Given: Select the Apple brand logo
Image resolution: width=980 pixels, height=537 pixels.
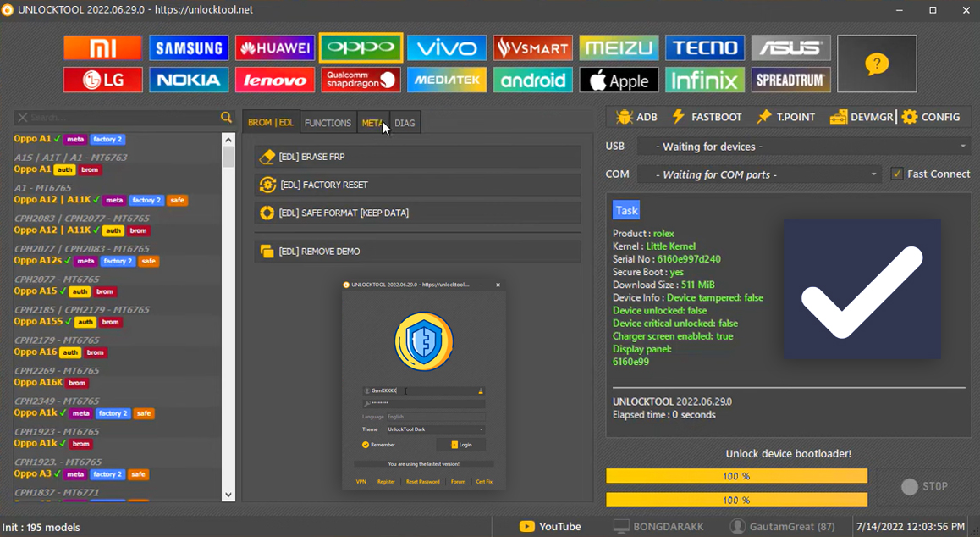Looking at the screenshot, I should (x=619, y=80).
